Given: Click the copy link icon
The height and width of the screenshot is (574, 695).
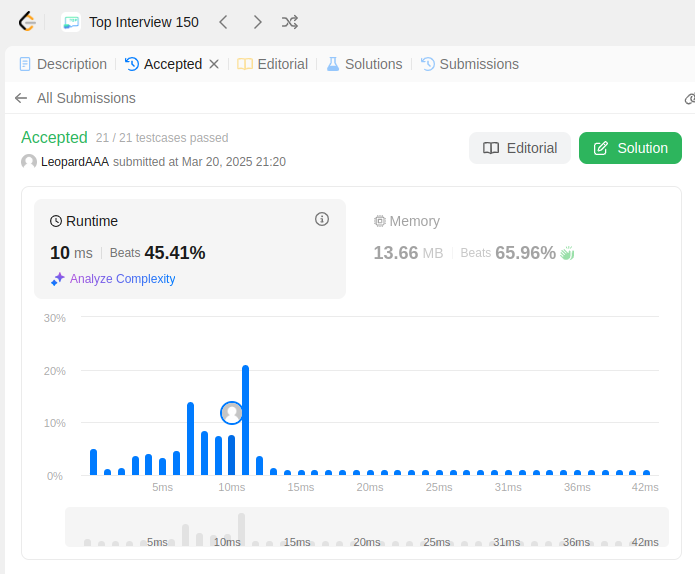Looking at the screenshot, I should tap(690, 98).
